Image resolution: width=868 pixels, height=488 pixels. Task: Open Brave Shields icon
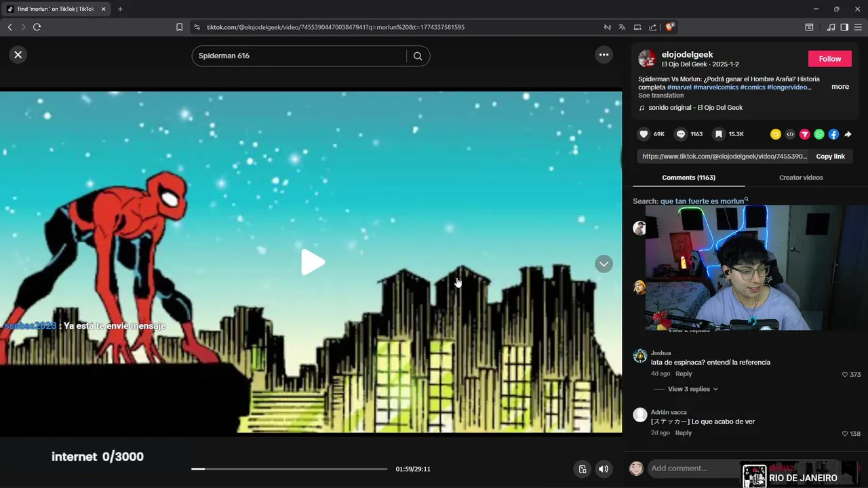pos(669,27)
